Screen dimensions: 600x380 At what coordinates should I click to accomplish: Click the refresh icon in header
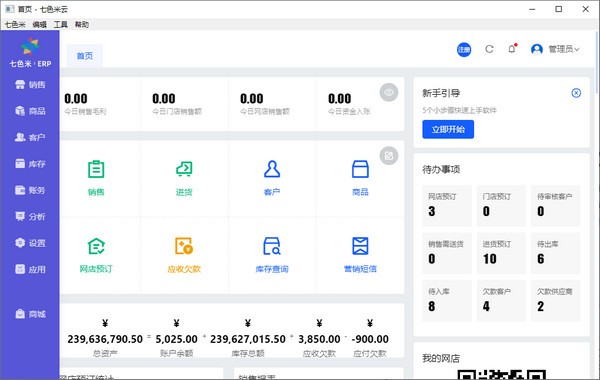coord(489,49)
